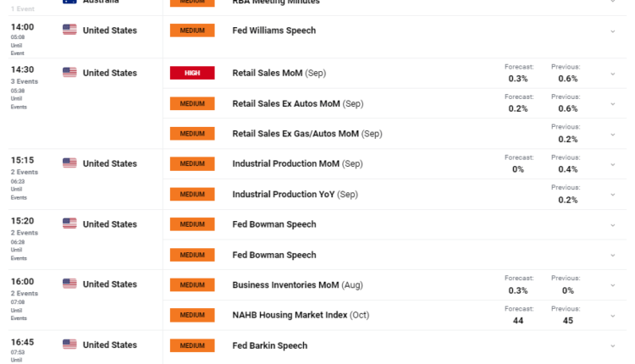Image resolution: width=635 pixels, height=364 pixels.
Task: Click the US flag beside the 14:30 events
Action: [69, 73]
